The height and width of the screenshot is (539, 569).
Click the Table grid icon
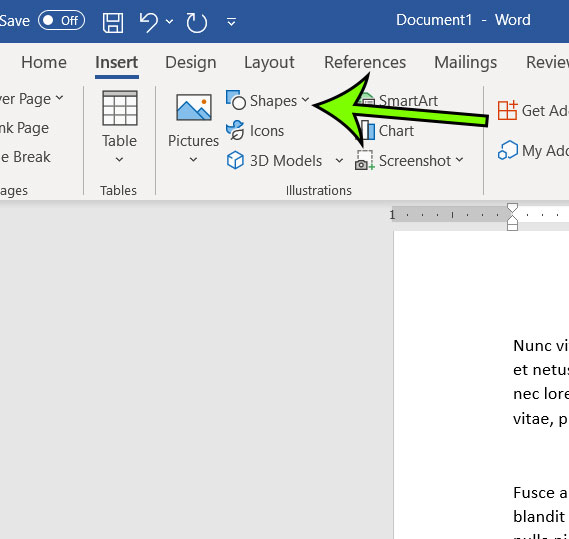[x=120, y=108]
